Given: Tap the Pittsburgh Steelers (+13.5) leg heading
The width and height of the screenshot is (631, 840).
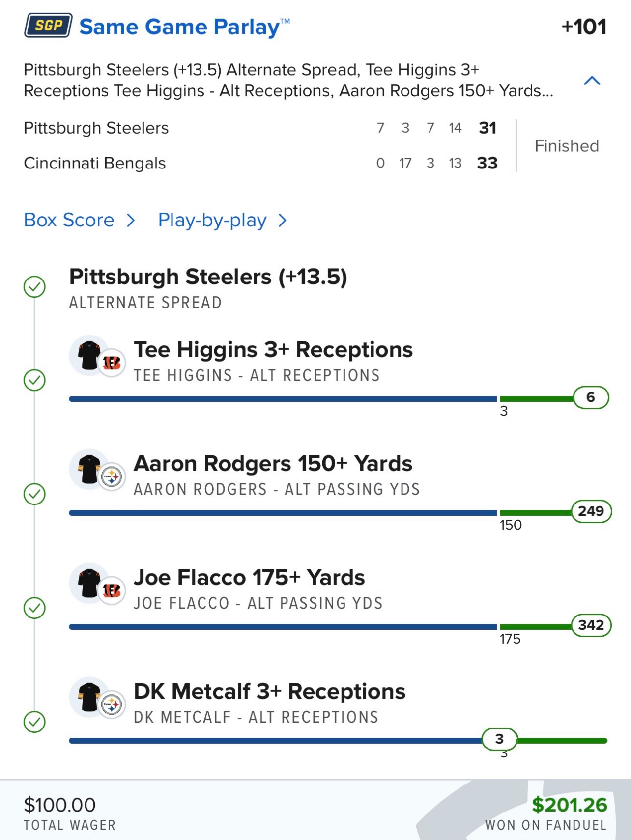Looking at the screenshot, I should pyautogui.click(x=208, y=277).
